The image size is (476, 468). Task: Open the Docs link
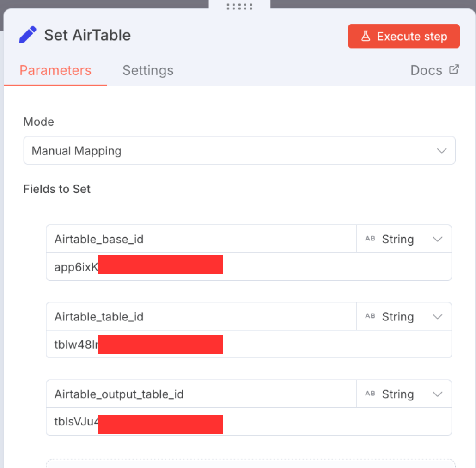(x=426, y=70)
